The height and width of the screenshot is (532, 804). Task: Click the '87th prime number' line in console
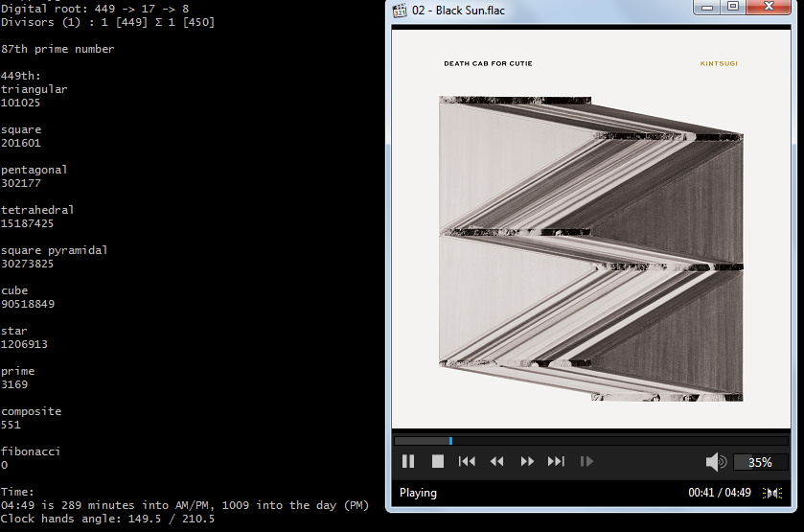click(x=57, y=49)
